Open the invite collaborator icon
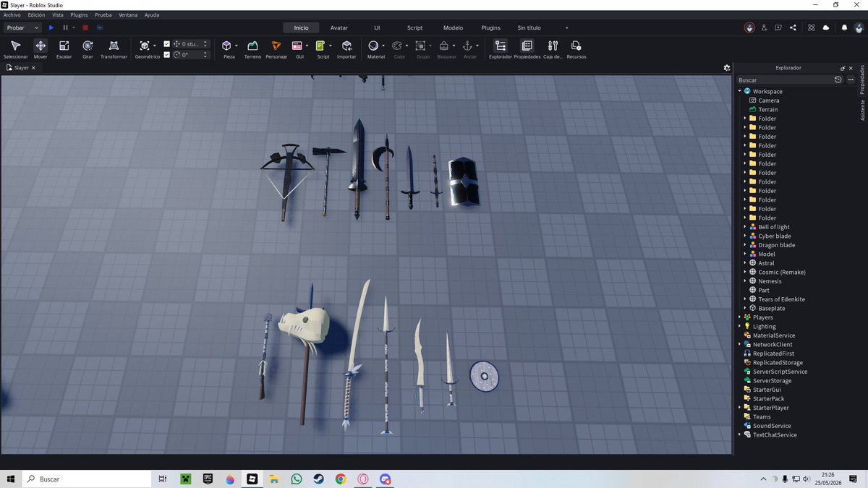 (764, 27)
